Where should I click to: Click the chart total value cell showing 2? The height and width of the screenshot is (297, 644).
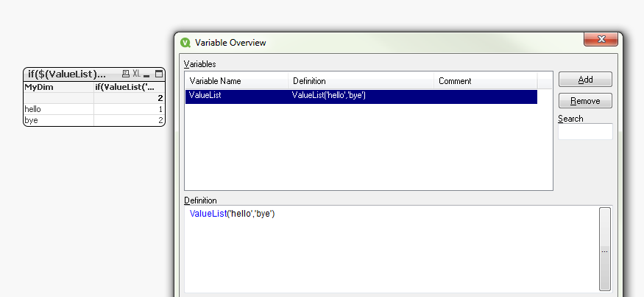pos(129,98)
